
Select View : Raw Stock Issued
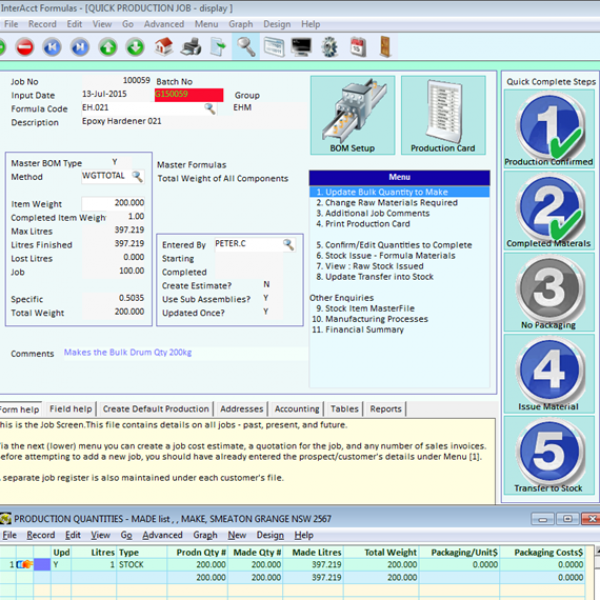[x=370, y=266]
